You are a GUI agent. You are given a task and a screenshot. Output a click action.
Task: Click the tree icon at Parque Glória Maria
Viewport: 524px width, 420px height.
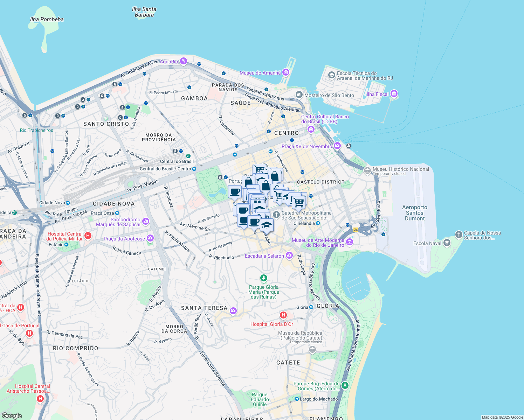click(263, 278)
